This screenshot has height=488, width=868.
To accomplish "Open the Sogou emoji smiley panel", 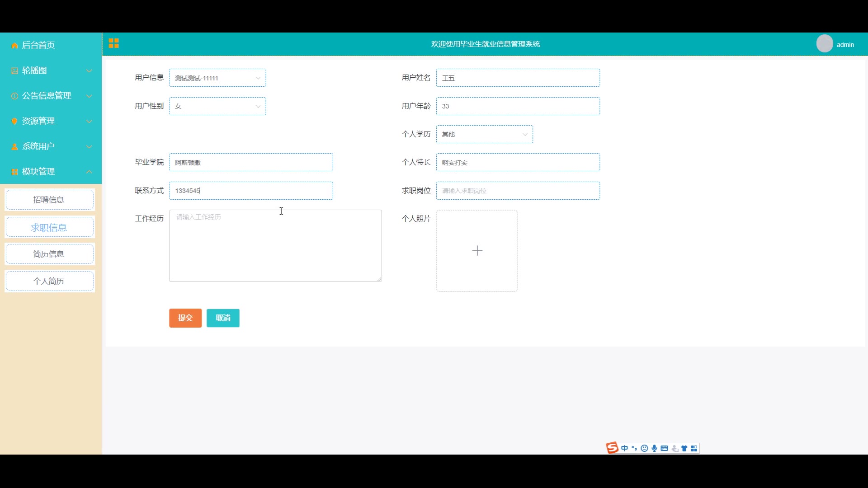I will point(644,448).
